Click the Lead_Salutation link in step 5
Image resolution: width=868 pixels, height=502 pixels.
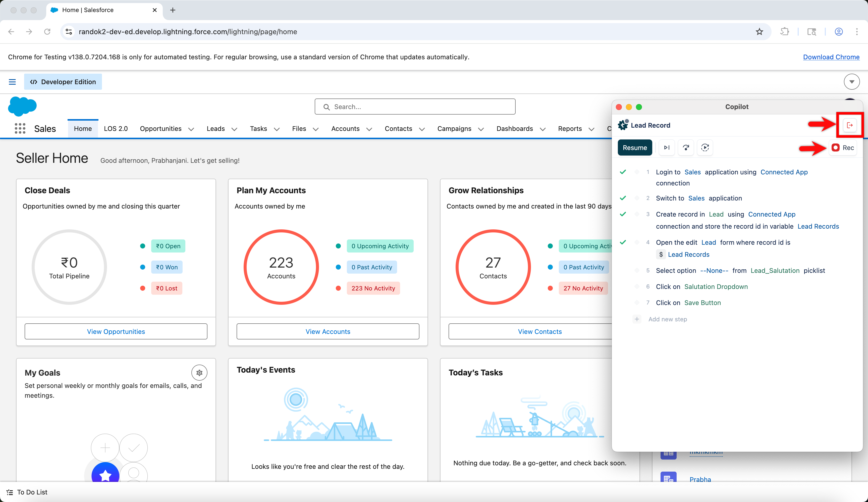[775, 270]
